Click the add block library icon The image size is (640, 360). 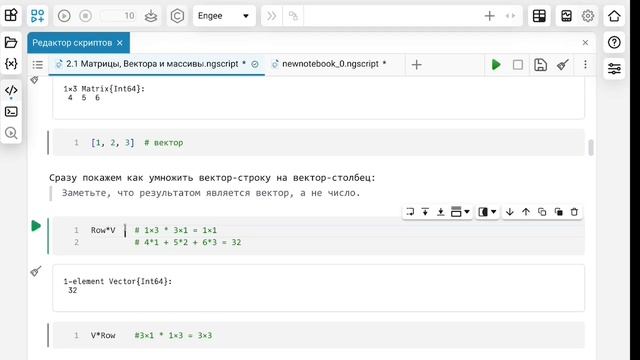[38, 16]
